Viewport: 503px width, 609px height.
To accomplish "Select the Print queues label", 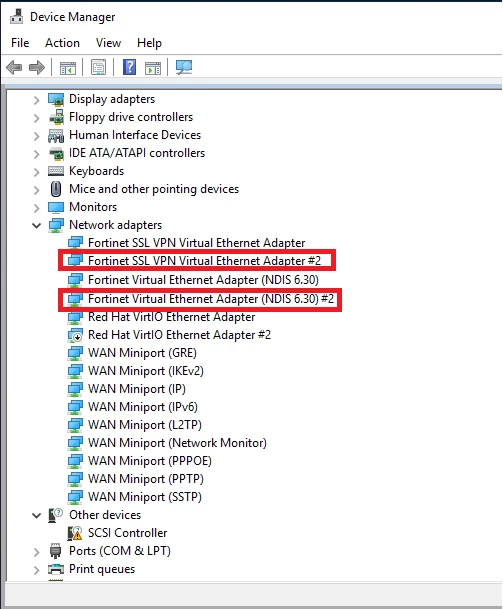I will [102, 569].
